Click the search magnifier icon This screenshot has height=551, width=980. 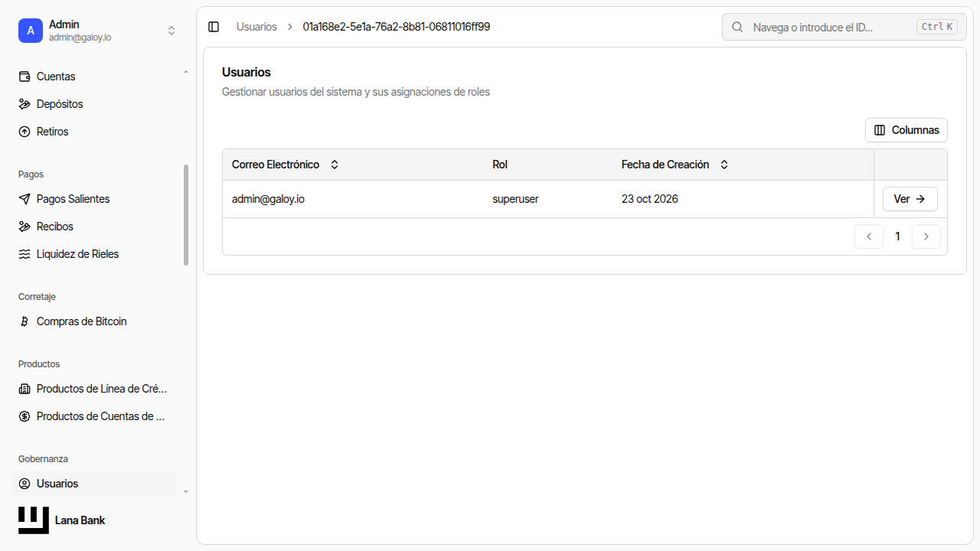point(737,27)
